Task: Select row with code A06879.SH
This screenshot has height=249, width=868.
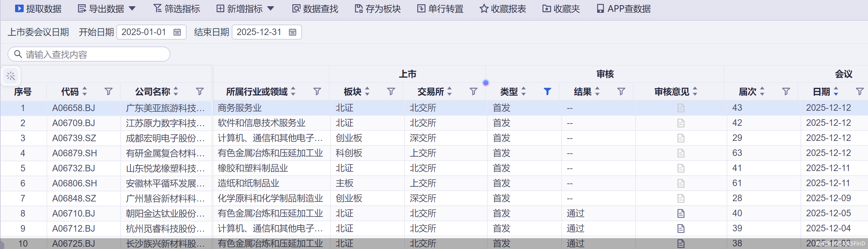Action: [x=74, y=153]
